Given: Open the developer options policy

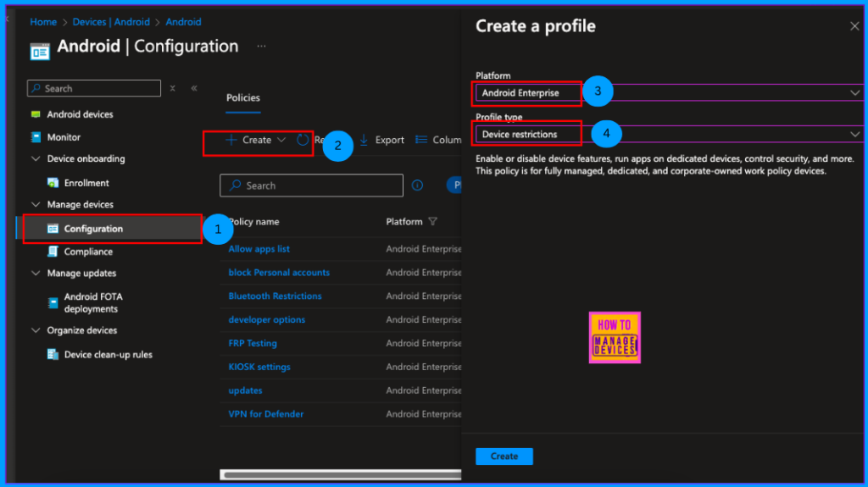Looking at the screenshot, I should pos(267,320).
